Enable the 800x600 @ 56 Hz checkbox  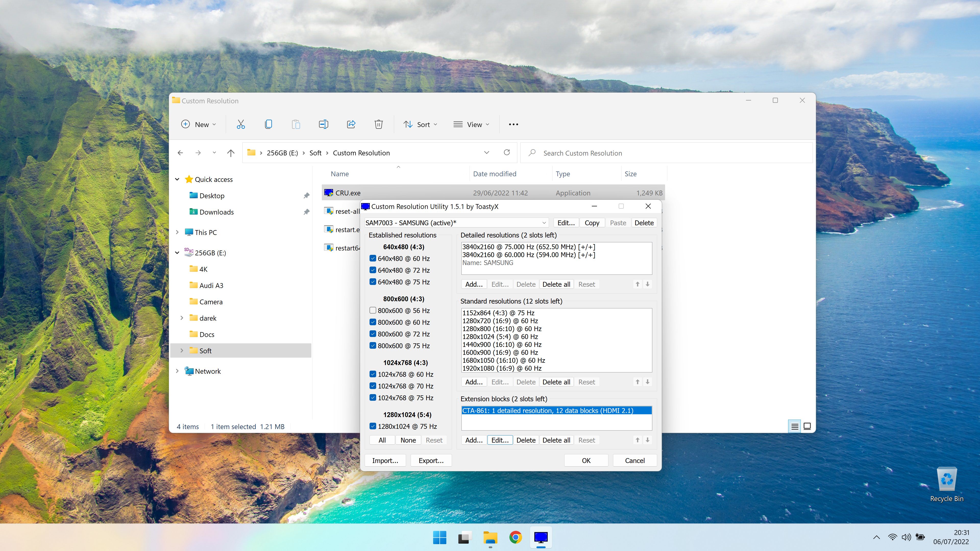tap(373, 310)
